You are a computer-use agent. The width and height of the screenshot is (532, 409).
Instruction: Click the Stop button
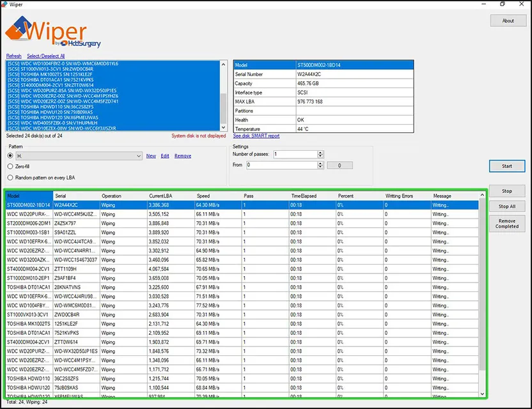click(x=507, y=191)
